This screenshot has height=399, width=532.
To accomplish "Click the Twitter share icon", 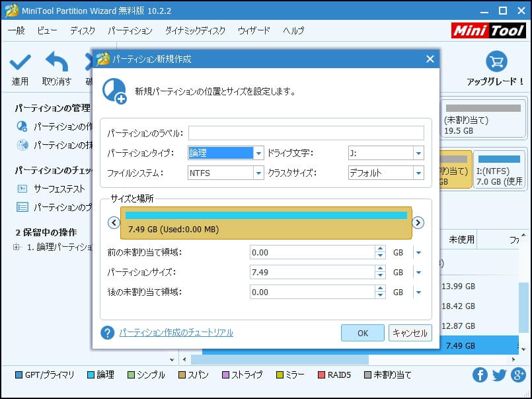I will [x=499, y=375].
